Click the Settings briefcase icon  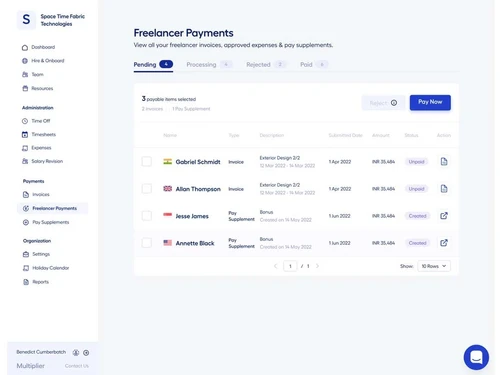point(26,254)
